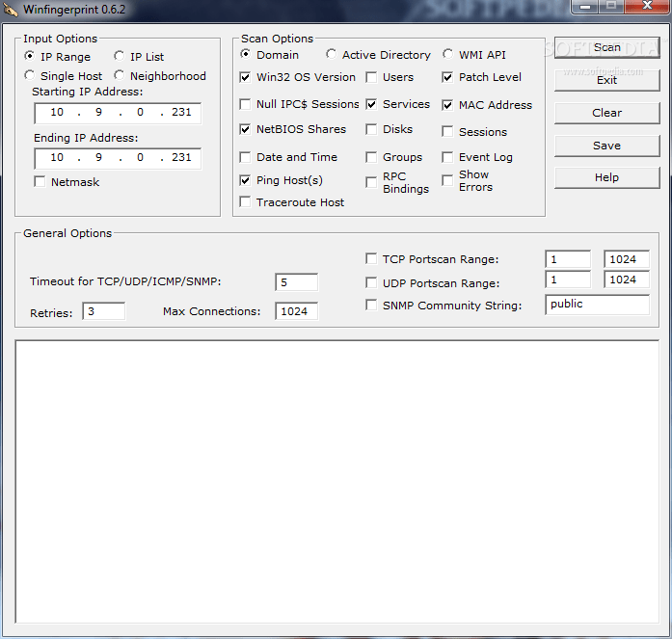Viewport: 672px width, 639px height.
Task: Enable the Sessions checkbox
Action: pos(447,131)
